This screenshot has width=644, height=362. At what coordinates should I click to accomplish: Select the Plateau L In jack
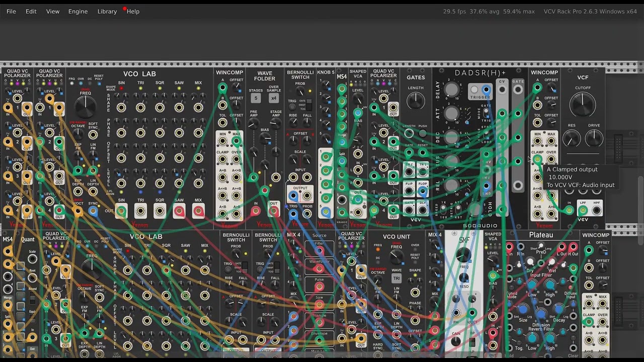pyautogui.click(x=509, y=247)
